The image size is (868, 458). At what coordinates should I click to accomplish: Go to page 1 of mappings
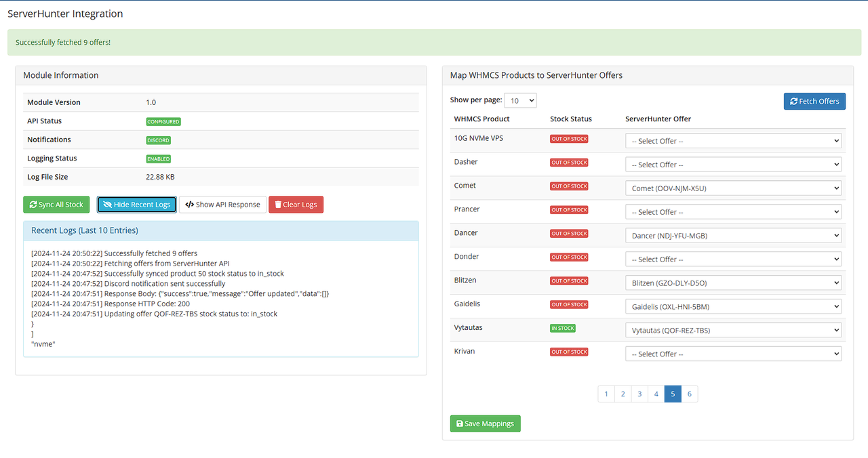606,394
